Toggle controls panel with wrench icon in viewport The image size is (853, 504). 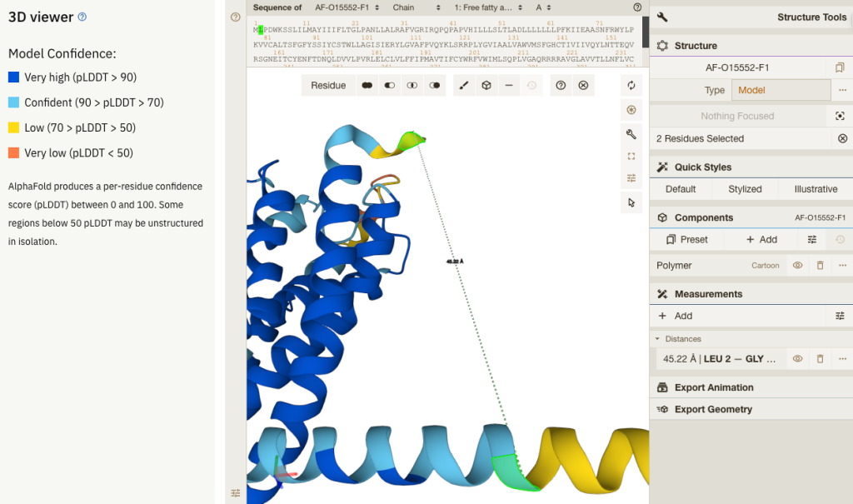631,134
